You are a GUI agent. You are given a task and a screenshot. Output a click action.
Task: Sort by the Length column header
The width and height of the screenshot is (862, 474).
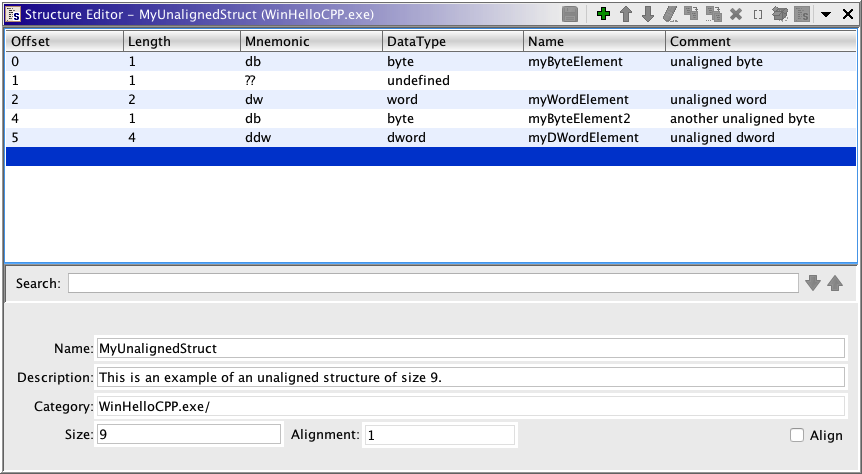181,41
